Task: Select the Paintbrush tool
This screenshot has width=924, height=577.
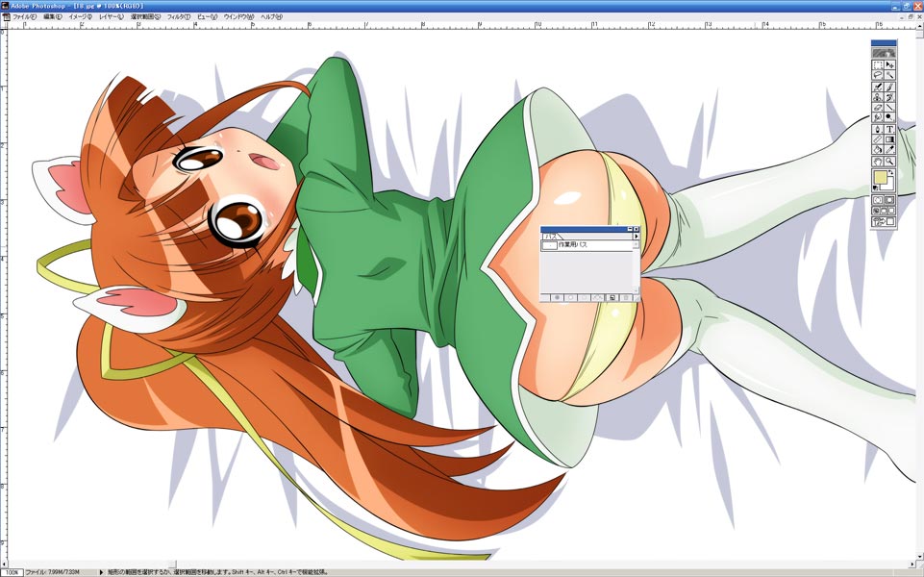Action: point(889,87)
